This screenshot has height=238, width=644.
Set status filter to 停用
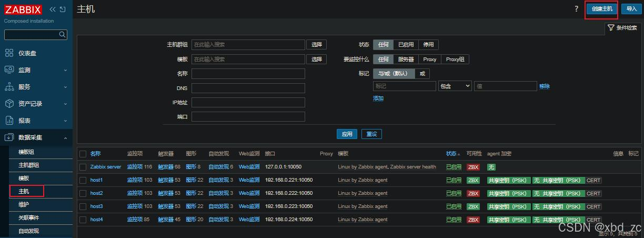[428, 45]
